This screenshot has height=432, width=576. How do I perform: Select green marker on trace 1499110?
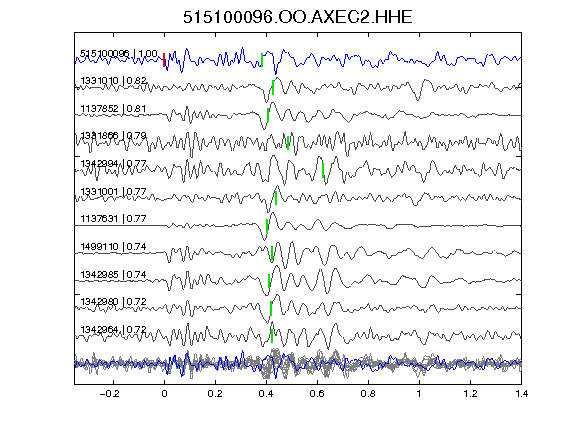[x=272, y=253]
